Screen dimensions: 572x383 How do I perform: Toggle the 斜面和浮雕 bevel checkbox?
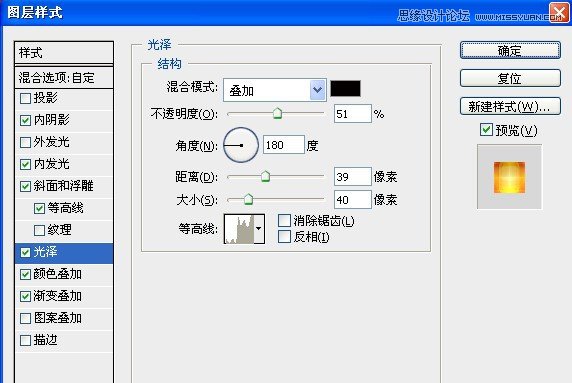pos(25,186)
